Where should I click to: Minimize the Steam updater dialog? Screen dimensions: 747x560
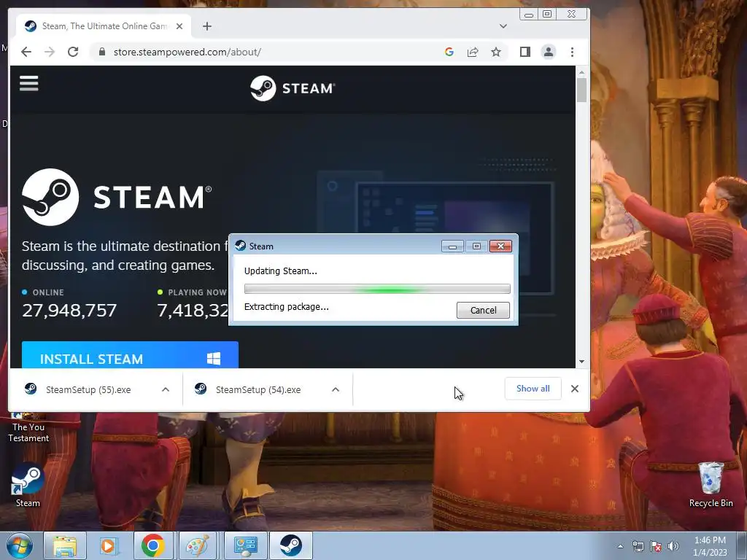point(452,246)
